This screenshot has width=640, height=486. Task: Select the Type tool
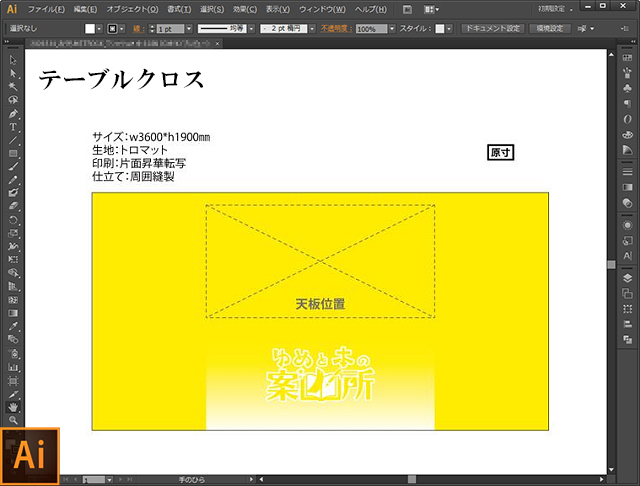pyautogui.click(x=13, y=127)
